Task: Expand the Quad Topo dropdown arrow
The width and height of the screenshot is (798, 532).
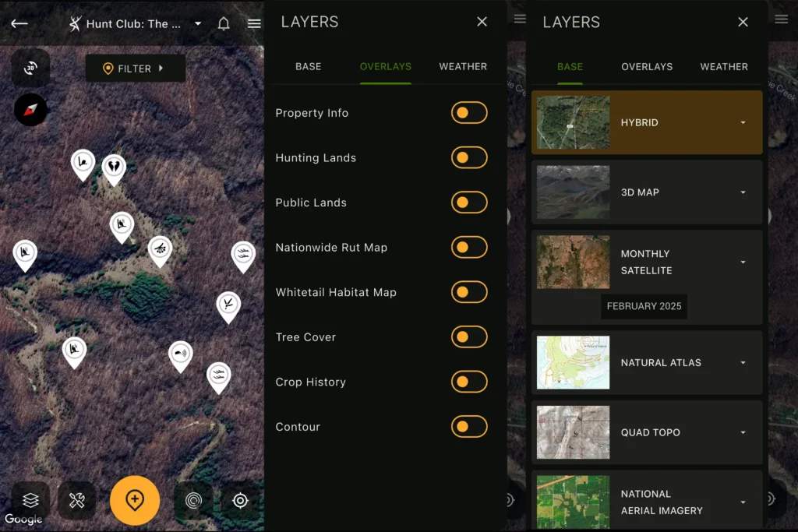Action: tap(743, 432)
